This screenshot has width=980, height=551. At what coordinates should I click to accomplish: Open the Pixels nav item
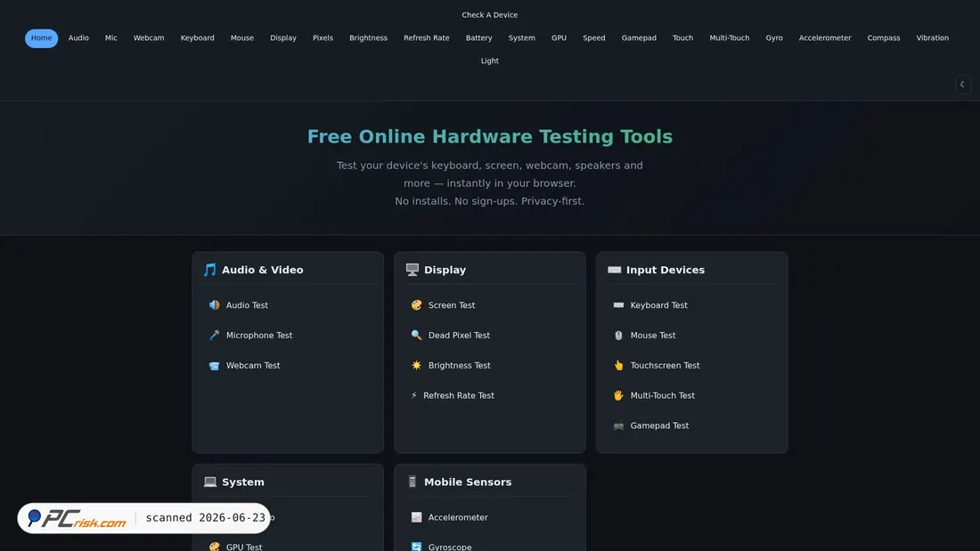point(323,38)
